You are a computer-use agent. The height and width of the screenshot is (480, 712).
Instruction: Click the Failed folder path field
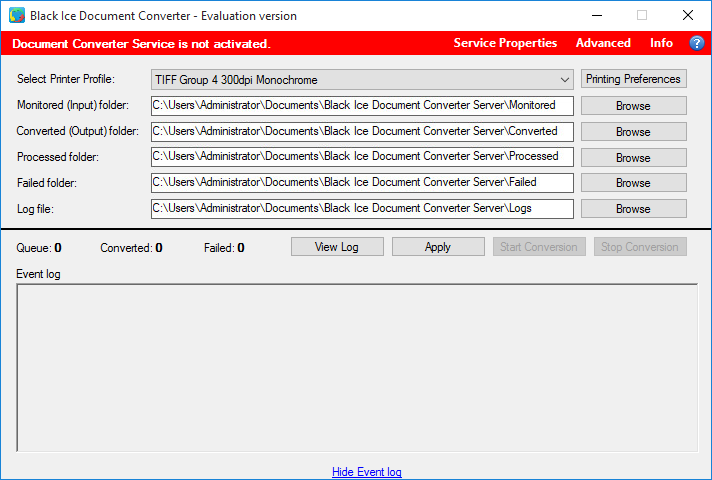pos(362,183)
